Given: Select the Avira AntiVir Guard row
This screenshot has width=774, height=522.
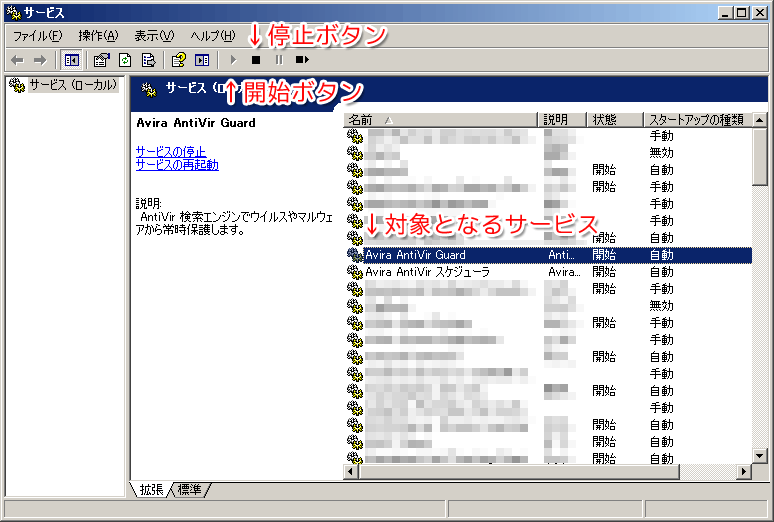Looking at the screenshot, I should pos(548,255).
